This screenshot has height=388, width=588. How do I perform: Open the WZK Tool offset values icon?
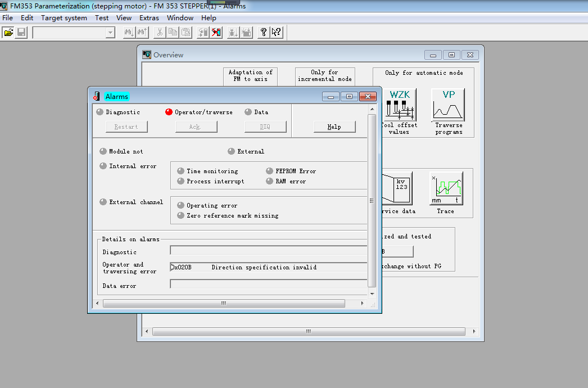pos(399,105)
